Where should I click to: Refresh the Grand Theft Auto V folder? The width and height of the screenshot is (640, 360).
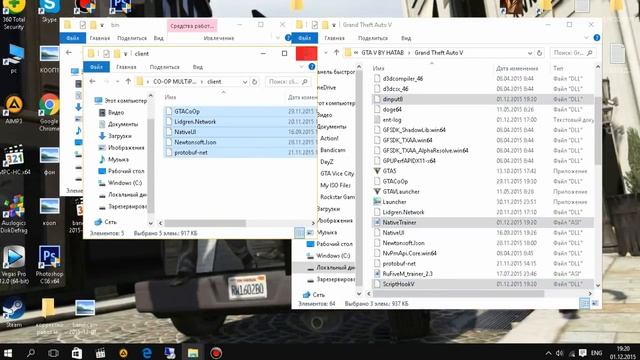pos(539,53)
